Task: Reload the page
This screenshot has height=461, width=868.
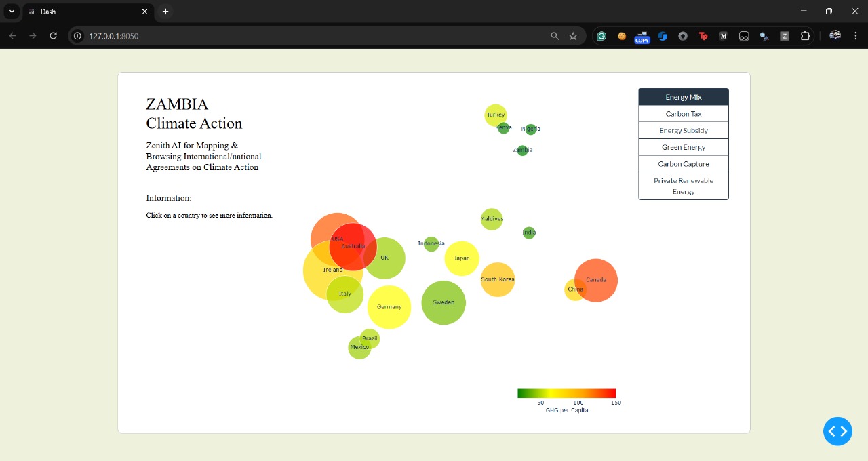Action: point(54,36)
